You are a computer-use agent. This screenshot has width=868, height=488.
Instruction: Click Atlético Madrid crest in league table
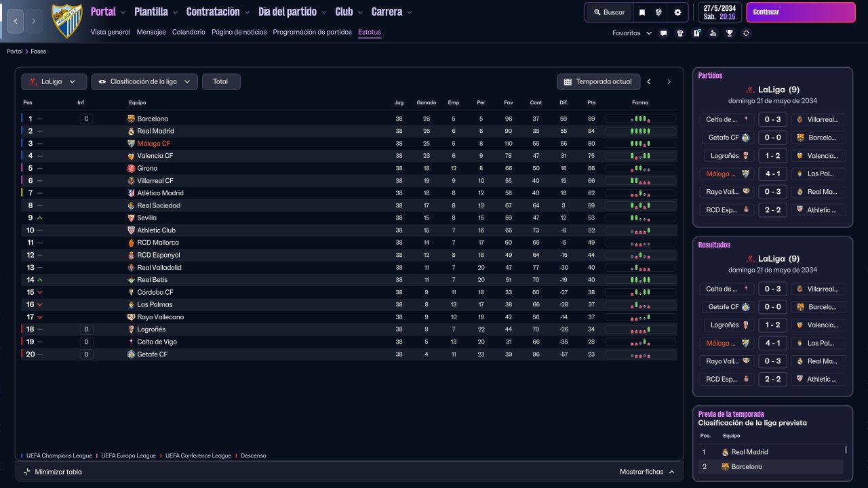click(132, 193)
